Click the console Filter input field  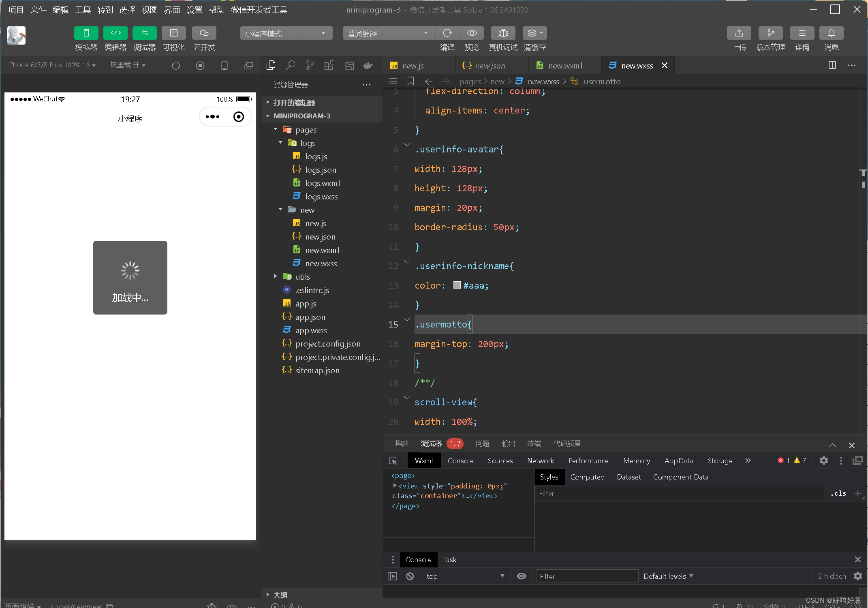point(587,576)
